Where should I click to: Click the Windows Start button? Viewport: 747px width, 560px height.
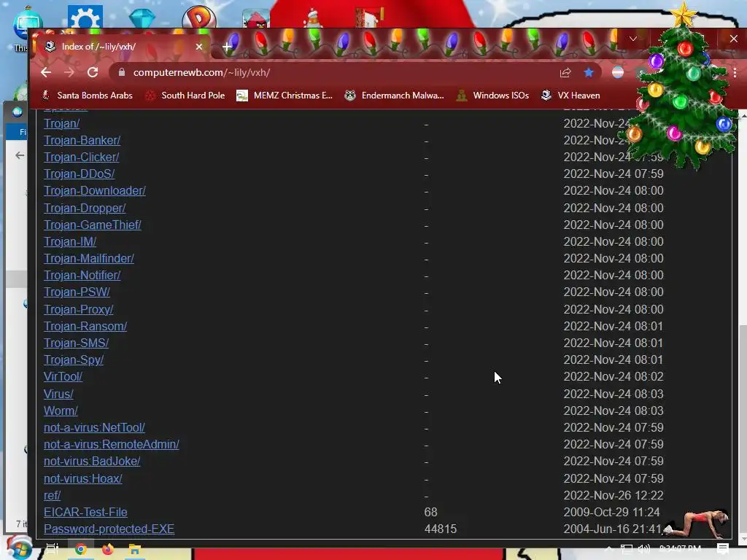click(x=19, y=548)
